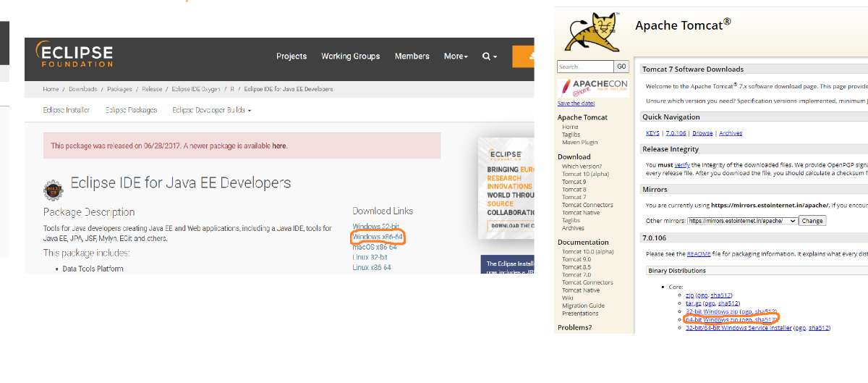The height and width of the screenshot is (383, 868).
Task: Download Eclipse macOS x86 64
Action: tap(375, 248)
